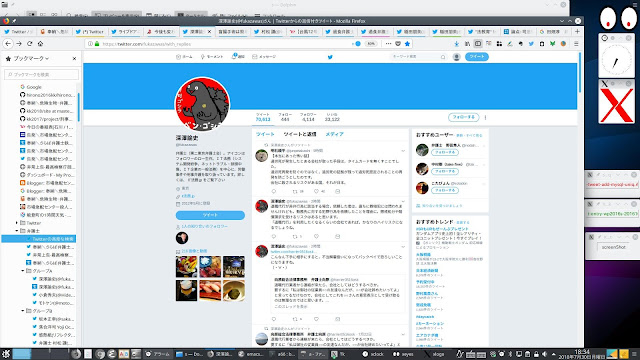640x360 pixels.
Task: Click the wide blue tweet-to button under the bio
Action: (210, 215)
